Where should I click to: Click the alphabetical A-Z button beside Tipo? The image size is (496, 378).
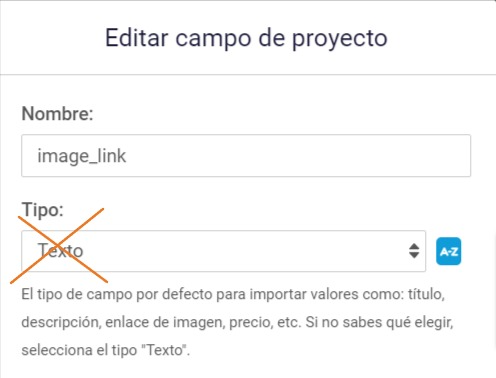(x=448, y=251)
